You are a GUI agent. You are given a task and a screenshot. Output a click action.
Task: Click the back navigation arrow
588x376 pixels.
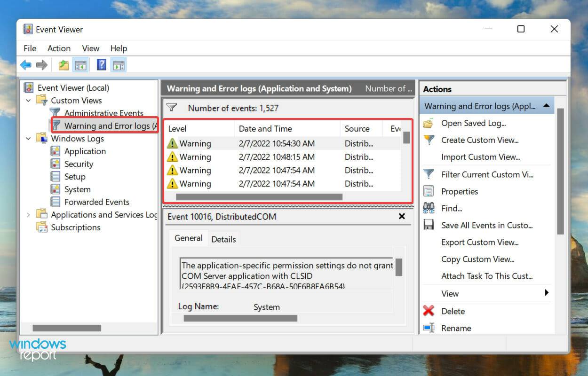pos(26,64)
